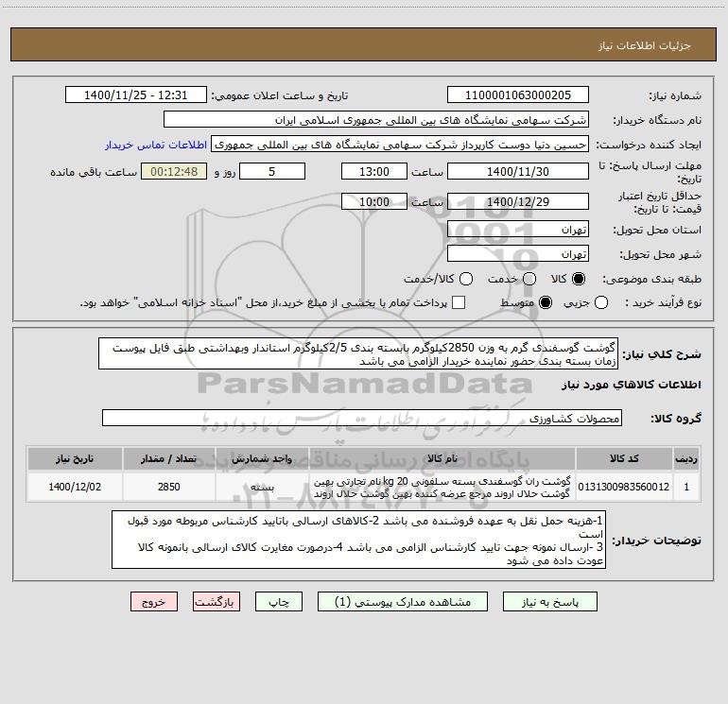Click the announcement date field 1400/11/25 - 12:31

tap(136, 95)
